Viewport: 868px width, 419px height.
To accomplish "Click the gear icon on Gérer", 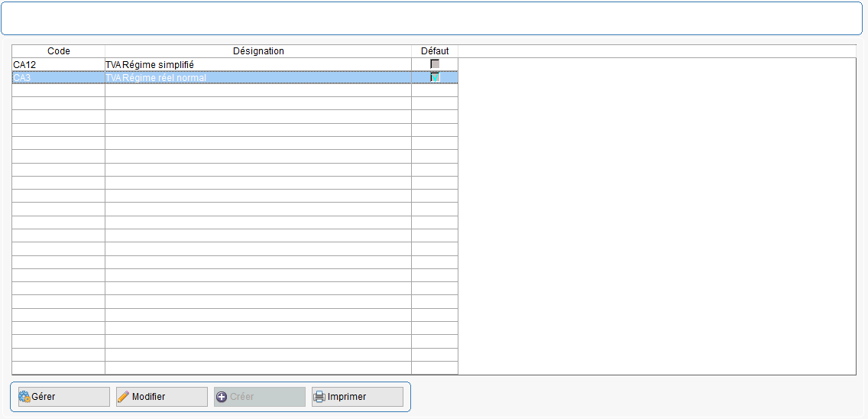I will point(24,397).
